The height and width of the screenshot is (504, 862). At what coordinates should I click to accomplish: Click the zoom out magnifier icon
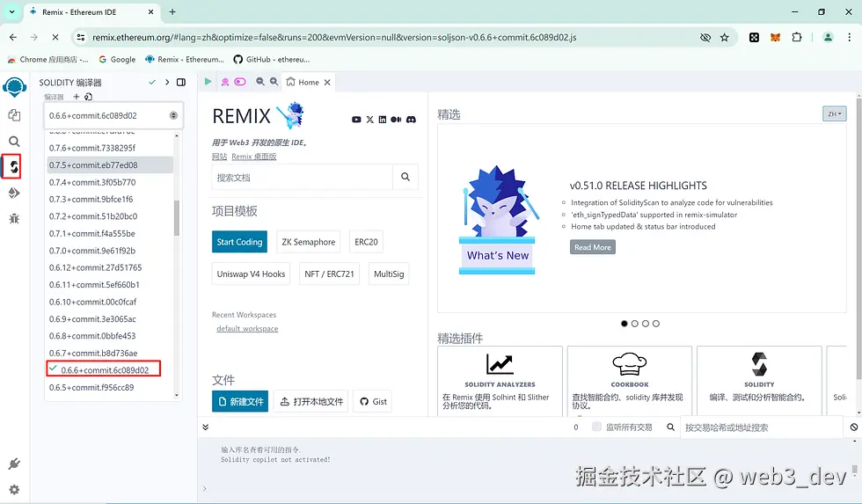click(260, 82)
